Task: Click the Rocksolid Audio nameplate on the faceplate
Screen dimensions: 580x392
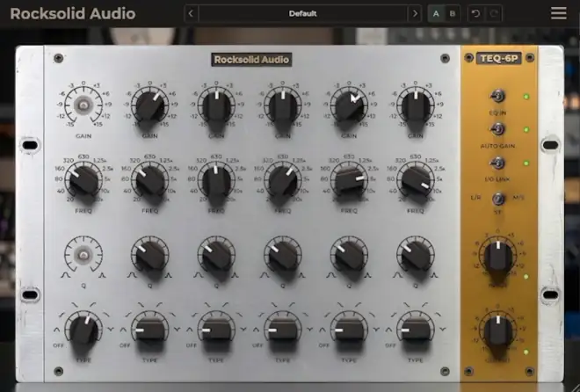Action: [x=251, y=60]
